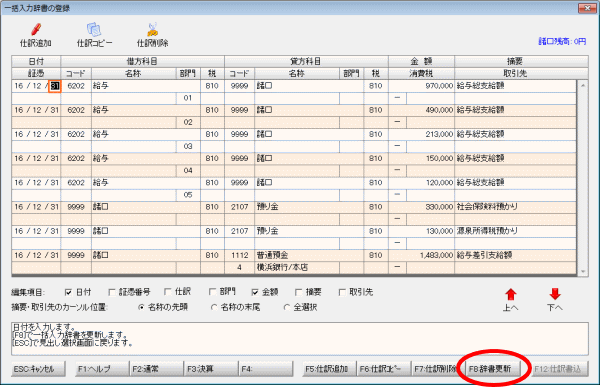
Task: Uncheck the 金額 checkbox
Action: tap(255, 292)
